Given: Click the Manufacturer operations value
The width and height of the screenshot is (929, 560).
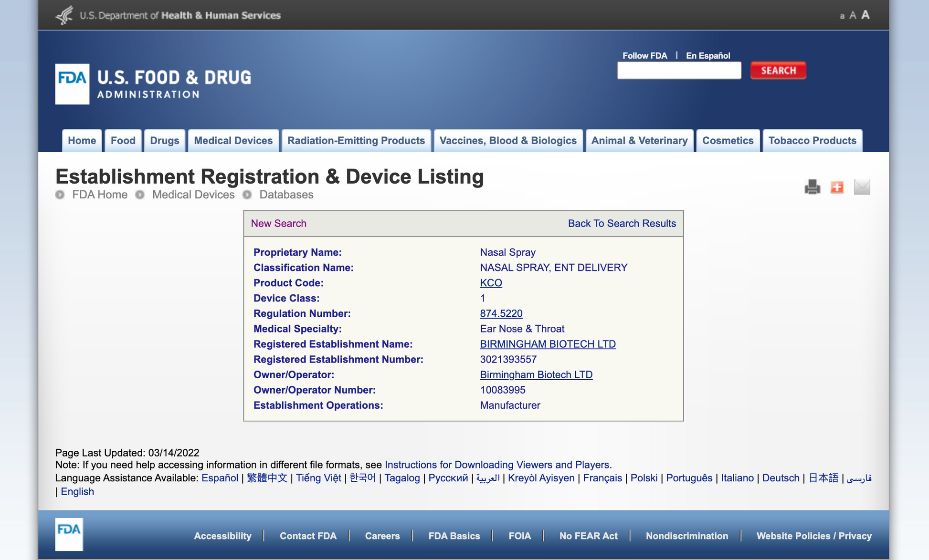Looking at the screenshot, I should coord(510,405).
